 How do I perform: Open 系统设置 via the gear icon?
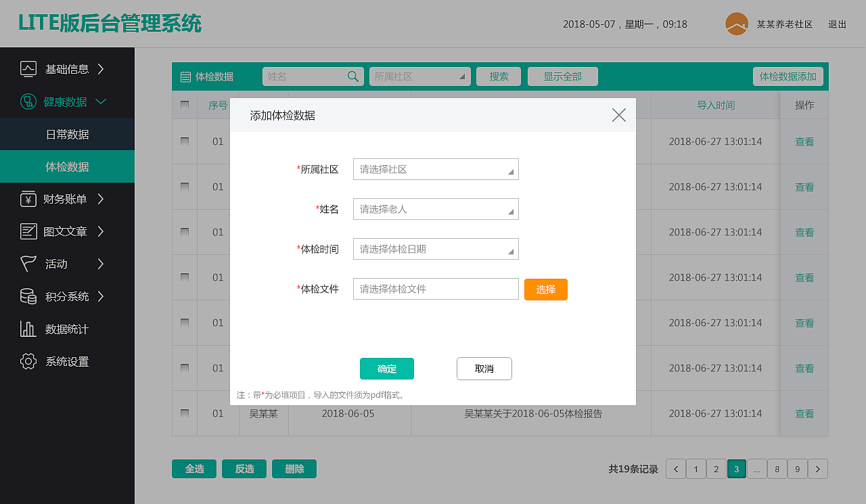28,361
